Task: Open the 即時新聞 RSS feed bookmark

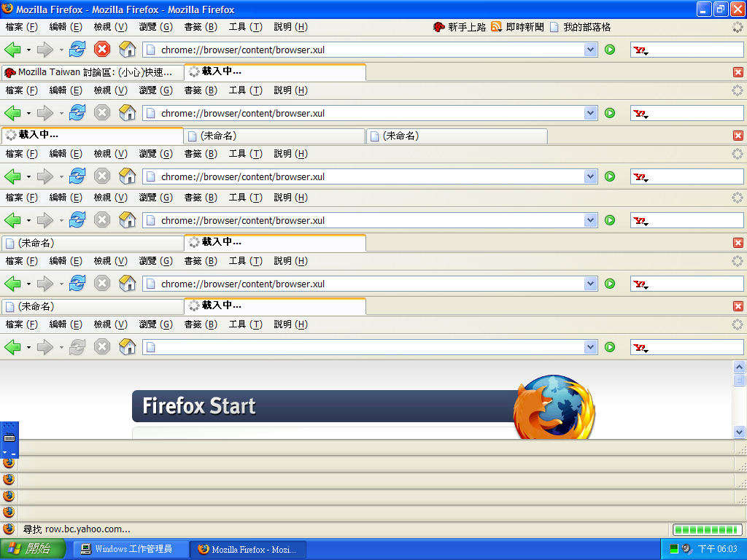Action: click(517, 27)
